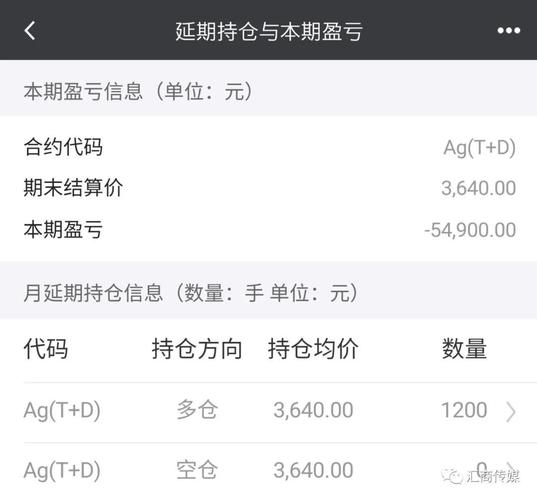Select the 期末结算价 row
The height and width of the screenshot is (500, 537).
pyautogui.click(x=268, y=188)
